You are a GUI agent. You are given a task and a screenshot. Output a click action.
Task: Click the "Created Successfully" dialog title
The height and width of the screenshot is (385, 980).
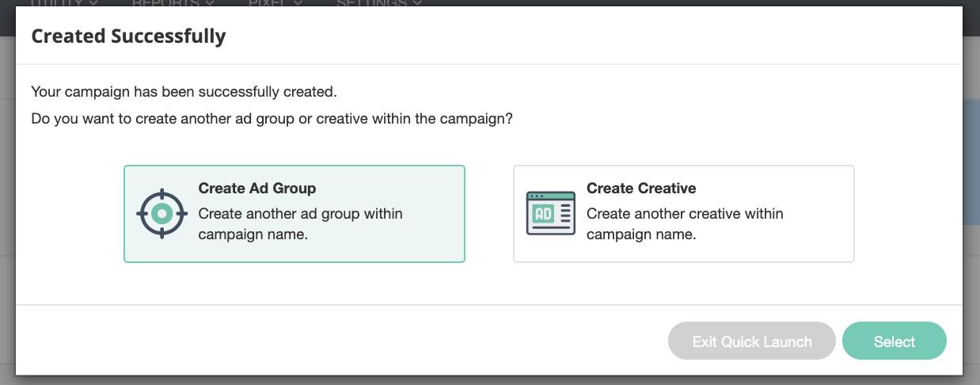click(128, 36)
